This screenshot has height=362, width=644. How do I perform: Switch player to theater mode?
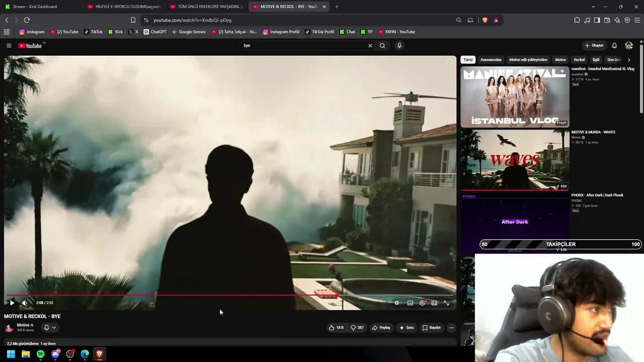(434, 303)
